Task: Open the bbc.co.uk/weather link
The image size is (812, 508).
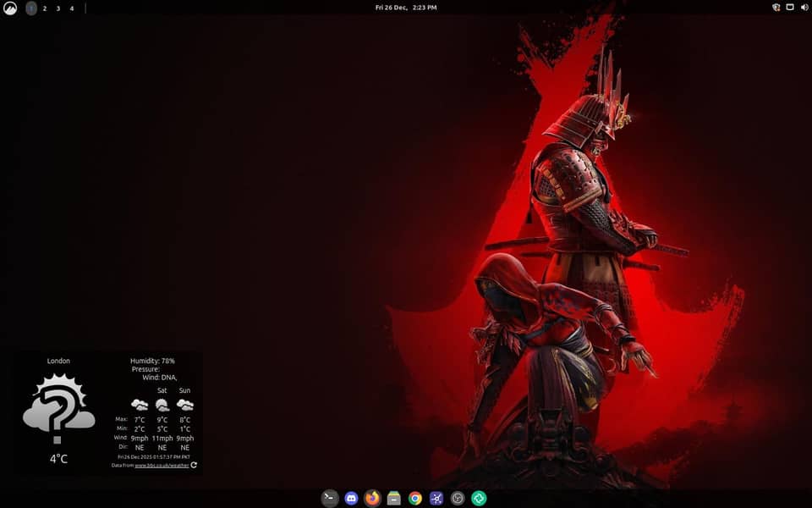Action: point(162,465)
